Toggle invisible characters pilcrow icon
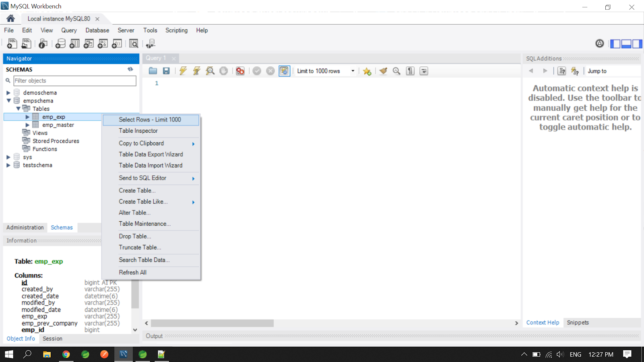This screenshot has width=644, height=362. click(x=410, y=71)
